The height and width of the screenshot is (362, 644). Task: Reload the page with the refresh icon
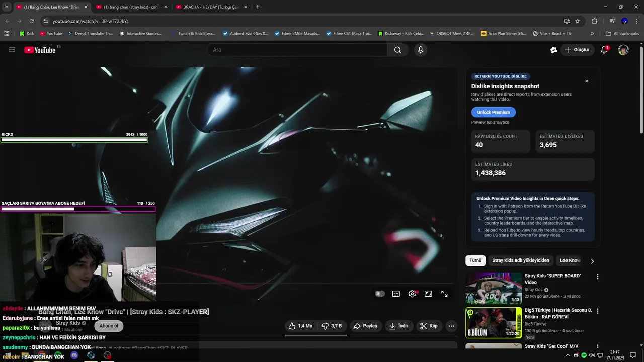[x=32, y=21]
